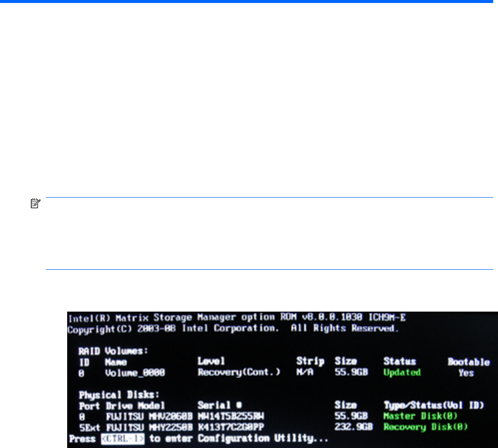The width and height of the screenshot is (498, 448).
Task: Click the N/A strip value
Action: (305, 372)
